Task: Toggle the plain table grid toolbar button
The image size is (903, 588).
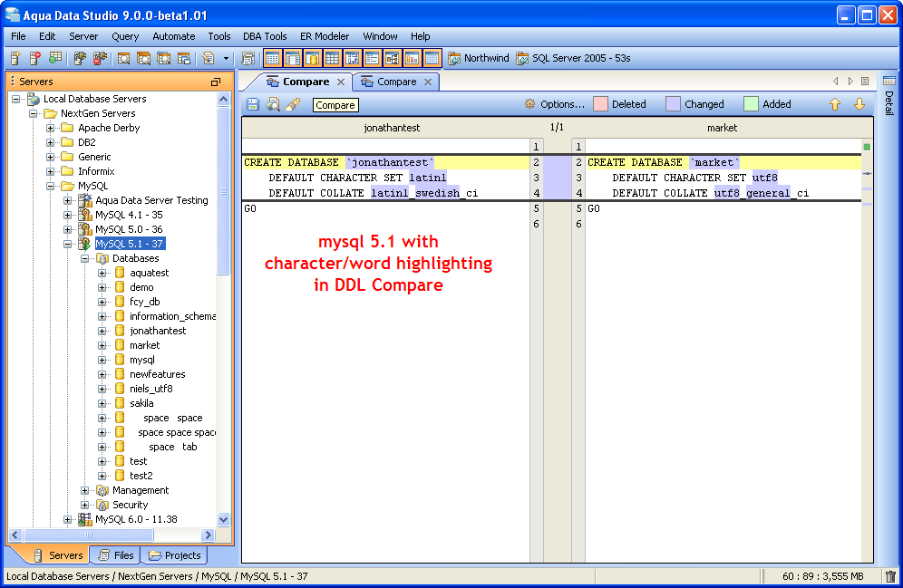Action: coord(333,58)
